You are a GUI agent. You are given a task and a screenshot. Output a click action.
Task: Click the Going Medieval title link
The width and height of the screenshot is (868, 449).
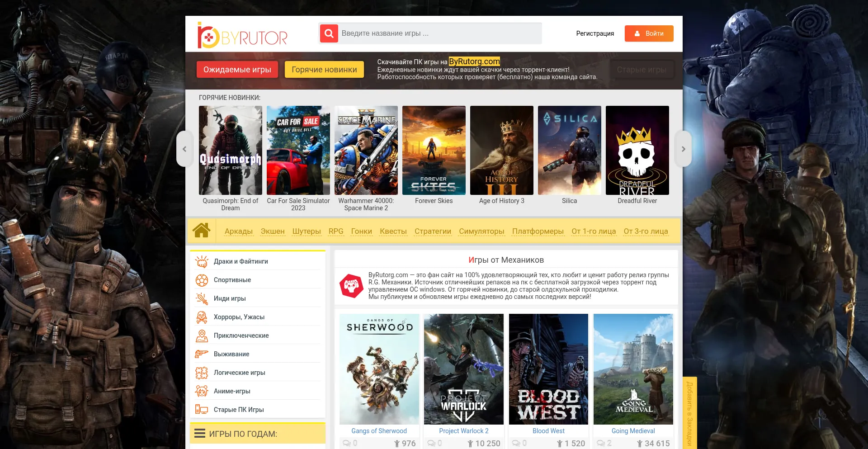[633, 431]
